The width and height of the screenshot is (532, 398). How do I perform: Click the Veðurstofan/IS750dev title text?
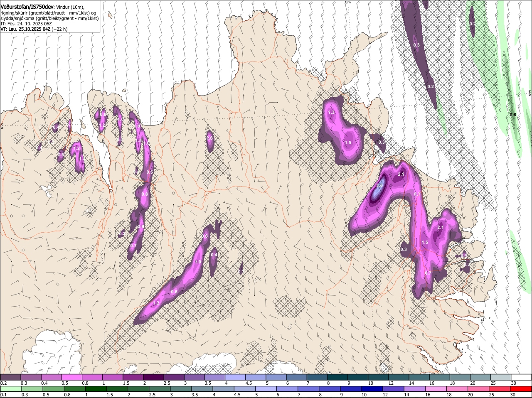27,7
